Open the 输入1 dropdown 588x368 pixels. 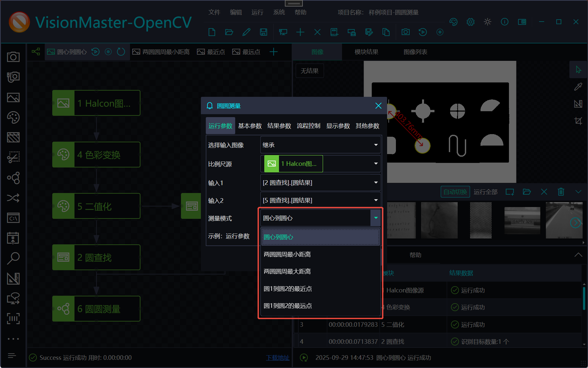click(320, 183)
